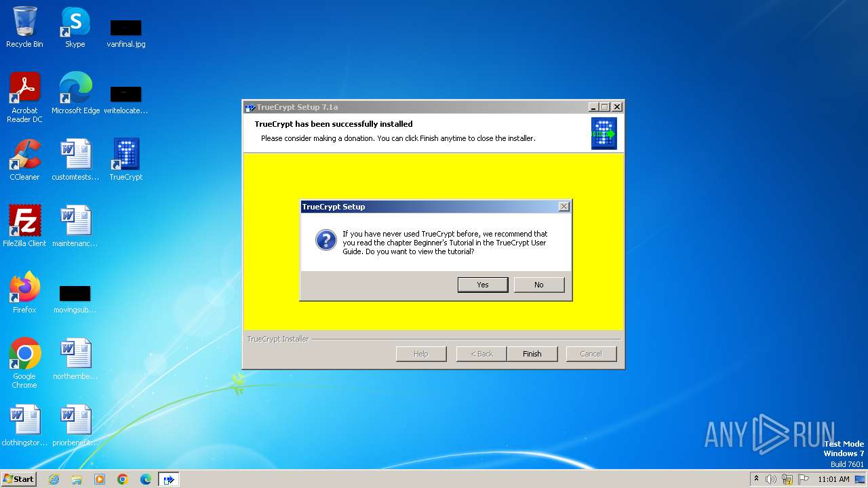Launch Skype from the desktop
868x488 pixels.
click(75, 27)
